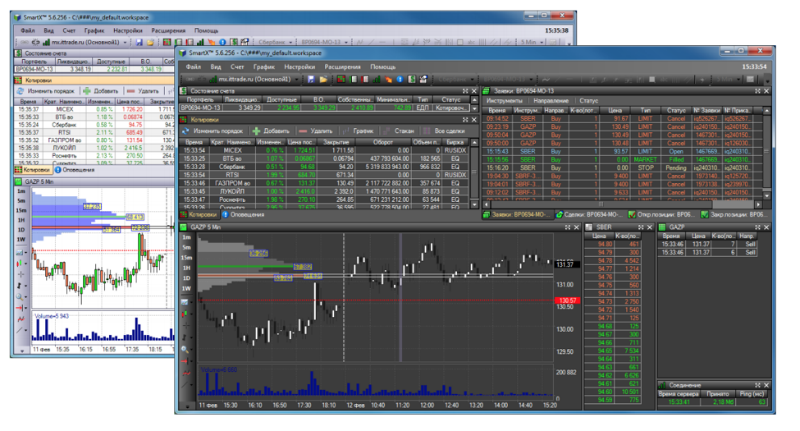
Task: Click the green-white order book icon in dark toolbar
Action: click(354, 80)
